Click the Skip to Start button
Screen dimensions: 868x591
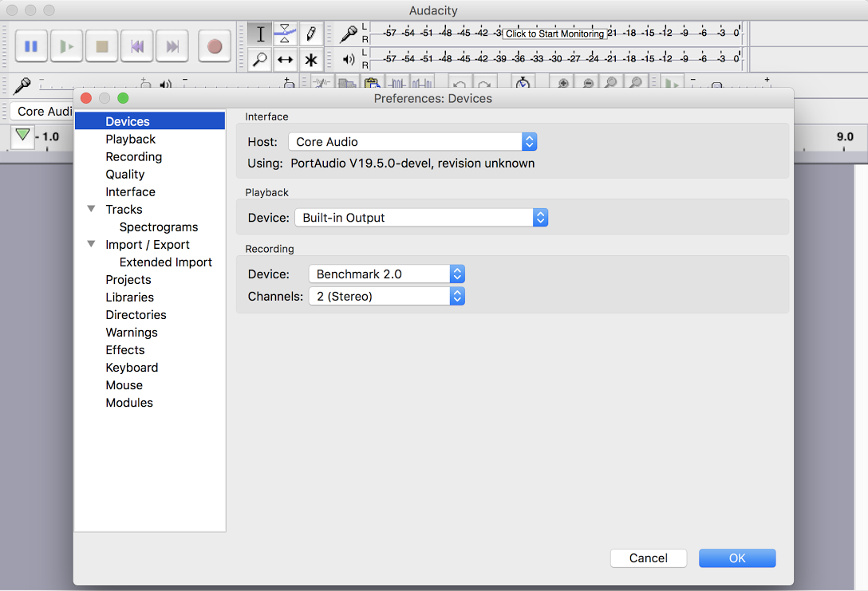pos(137,46)
